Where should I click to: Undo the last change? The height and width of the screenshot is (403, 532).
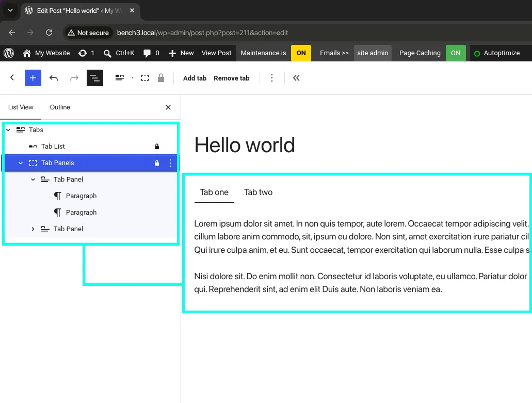click(x=54, y=78)
